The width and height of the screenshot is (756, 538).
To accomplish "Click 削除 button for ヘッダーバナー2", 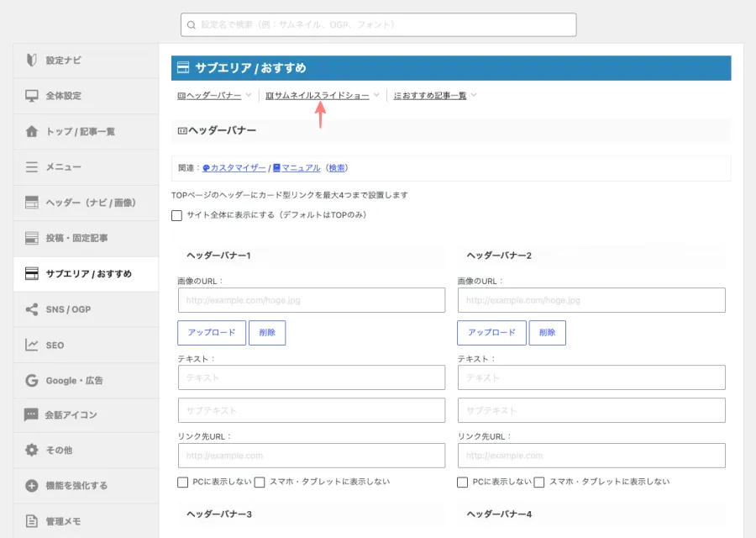I will pos(547,333).
